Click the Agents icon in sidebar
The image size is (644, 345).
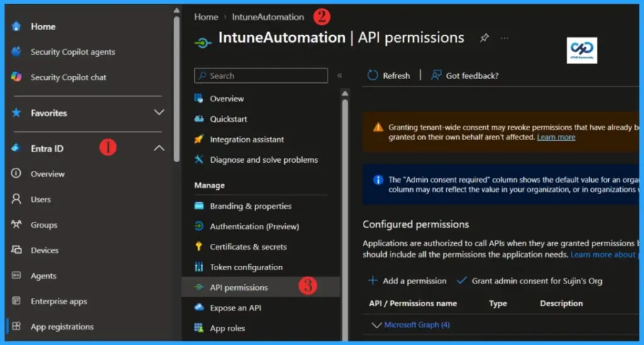(x=16, y=275)
